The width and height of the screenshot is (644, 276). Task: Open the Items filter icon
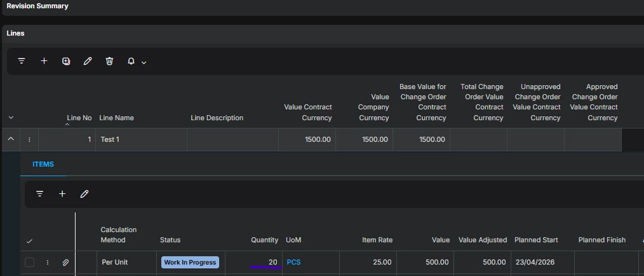(x=39, y=194)
